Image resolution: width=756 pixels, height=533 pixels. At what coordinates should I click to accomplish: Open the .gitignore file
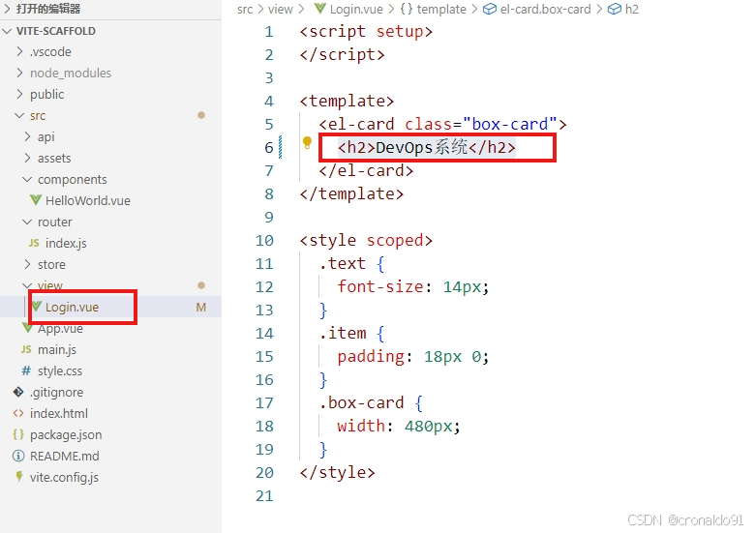[x=56, y=393]
